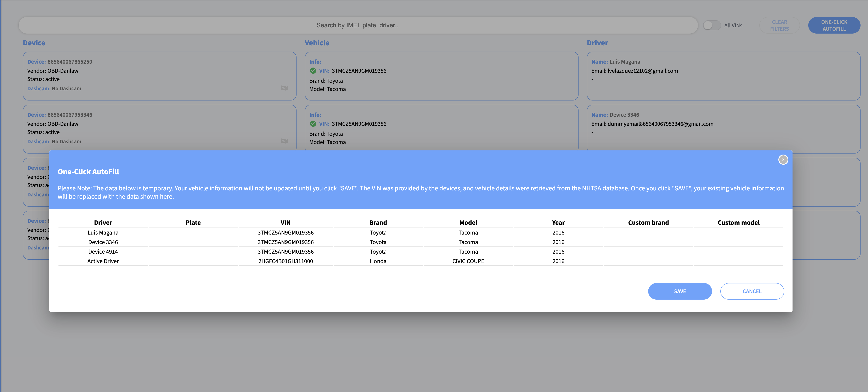Click the CIVIC COUPE model cell
Screen dimensions: 868x392
point(468,261)
